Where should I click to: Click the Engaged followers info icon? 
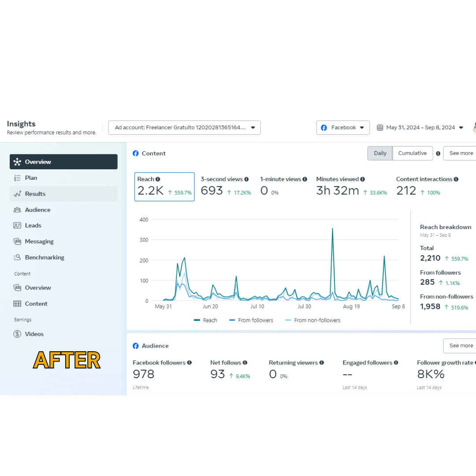pos(396,362)
